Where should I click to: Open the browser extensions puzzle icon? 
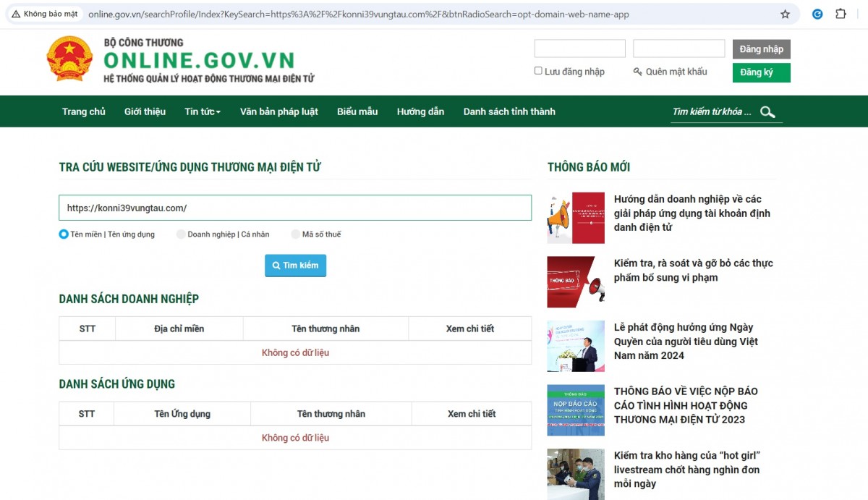[x=841, y=14]
